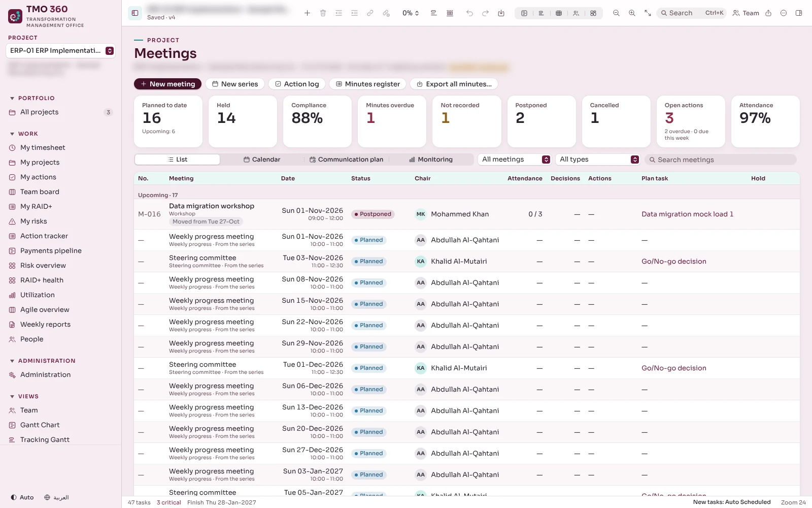Switch to the table grid view toggle
The width and height of the screenshot is (812, 508).
(559, 13)
